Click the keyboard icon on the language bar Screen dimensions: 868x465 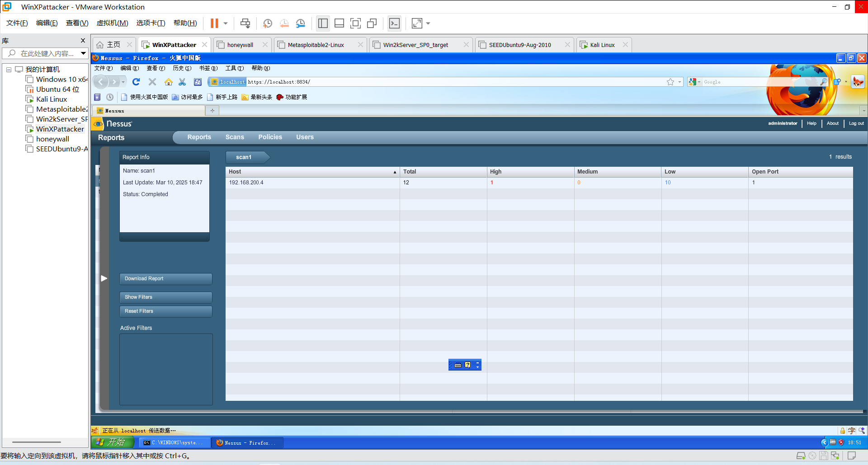tap(458, 365)
